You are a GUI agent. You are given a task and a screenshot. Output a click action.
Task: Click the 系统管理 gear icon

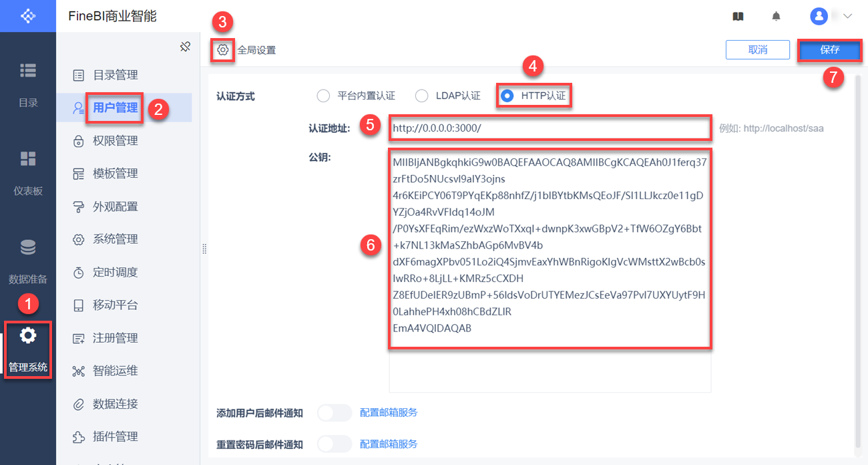[x=79, y=239]
